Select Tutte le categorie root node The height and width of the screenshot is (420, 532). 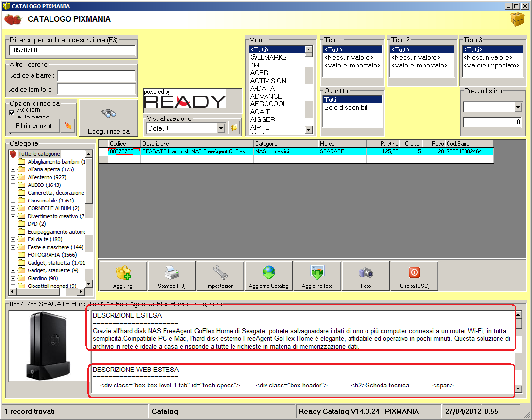click(x=39, y=154)
